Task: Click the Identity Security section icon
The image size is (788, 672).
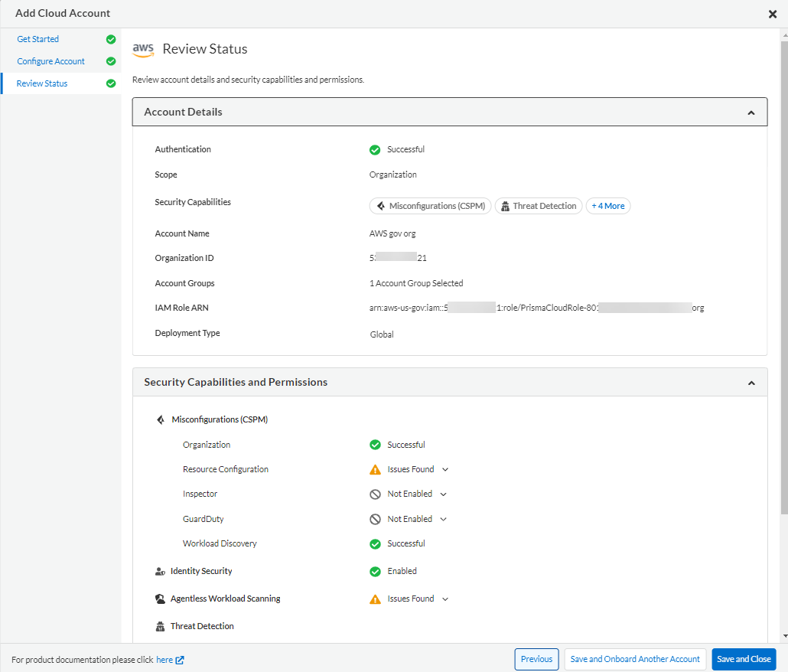Action: point(161,572)
